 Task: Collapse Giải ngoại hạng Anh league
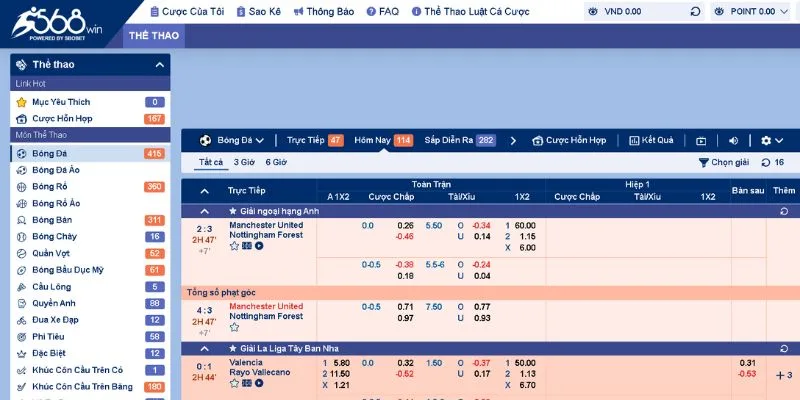205,211
